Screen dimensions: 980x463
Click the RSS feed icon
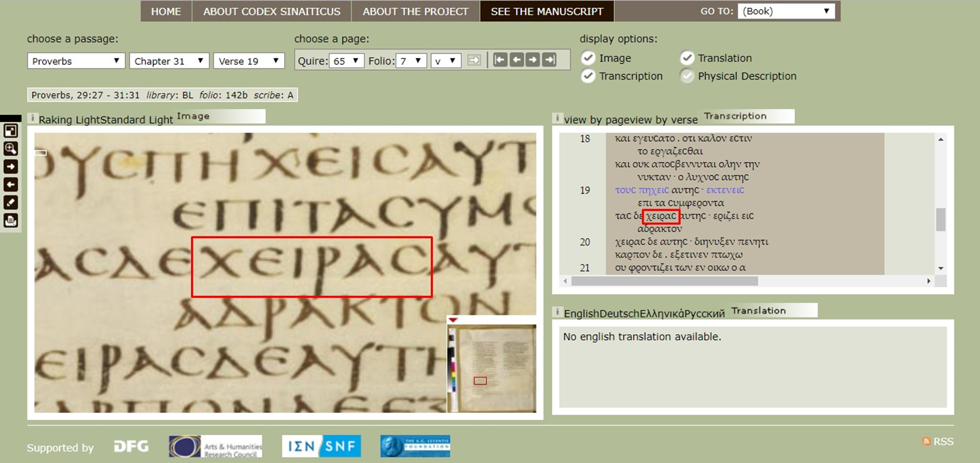pos(926,441)
